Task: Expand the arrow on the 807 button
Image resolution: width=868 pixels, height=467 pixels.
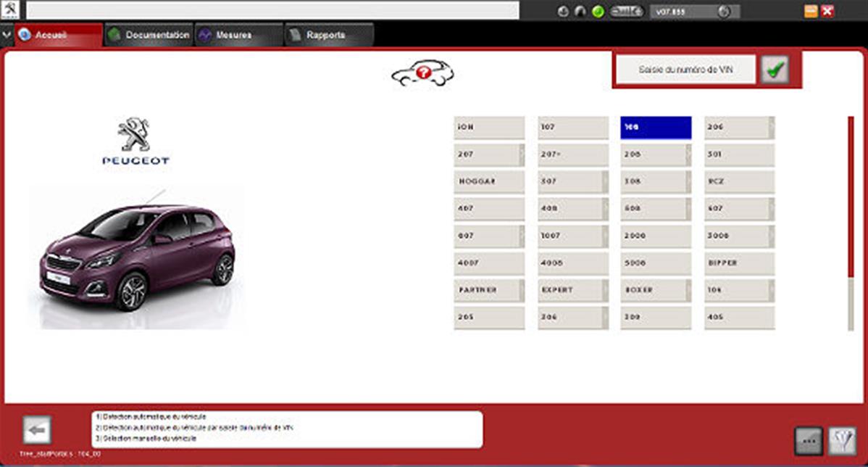Action: (x=522, y=236)
